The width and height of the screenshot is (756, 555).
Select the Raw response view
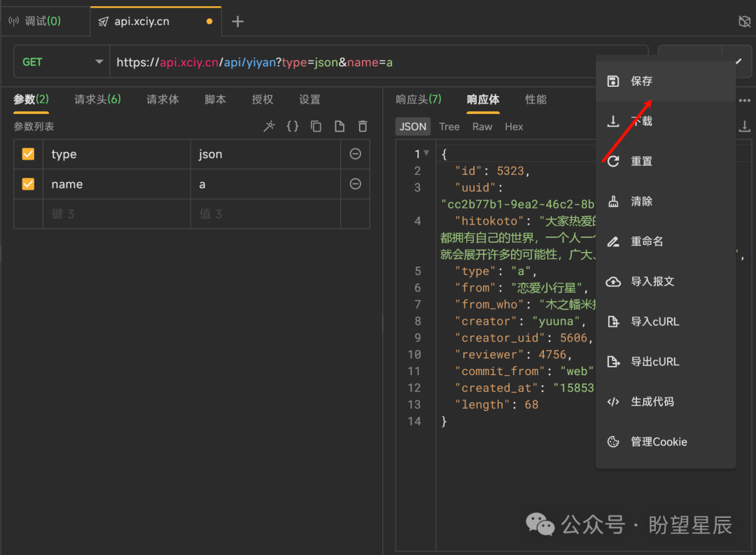pyautogui.click(x=482, y=127)
